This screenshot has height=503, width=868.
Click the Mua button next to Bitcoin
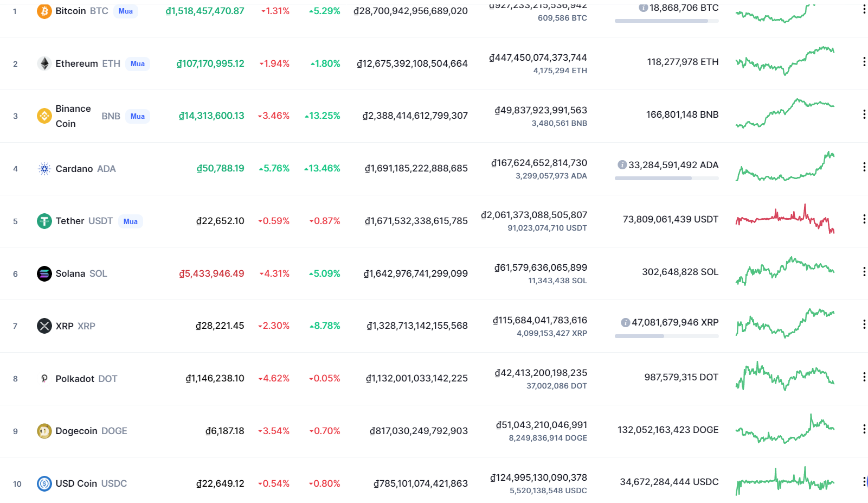[x=126, y=11]
